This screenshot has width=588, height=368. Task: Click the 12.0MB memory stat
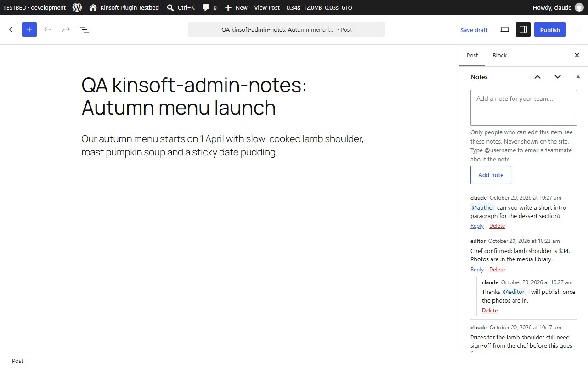pyautogui.click(x=312, y=7)
